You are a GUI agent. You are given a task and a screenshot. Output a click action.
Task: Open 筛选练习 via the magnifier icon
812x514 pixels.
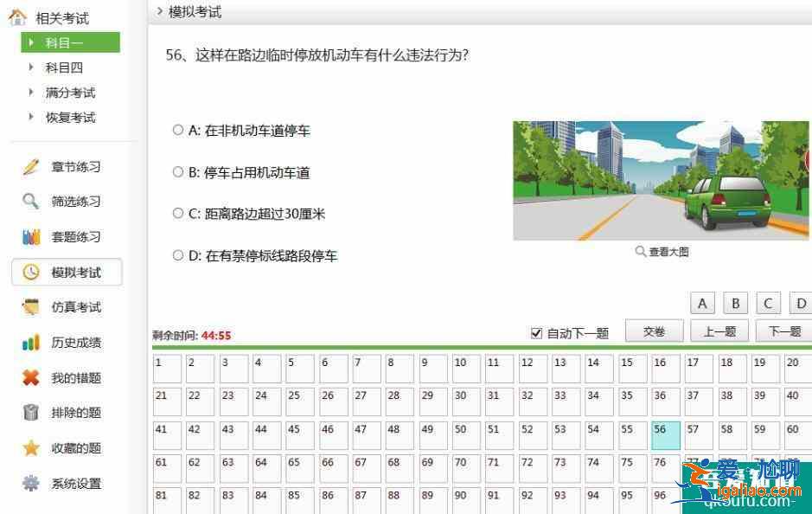(x=31, y=199)
